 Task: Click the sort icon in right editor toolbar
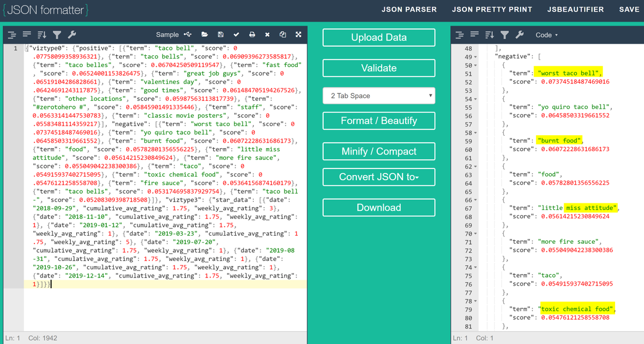489,34
